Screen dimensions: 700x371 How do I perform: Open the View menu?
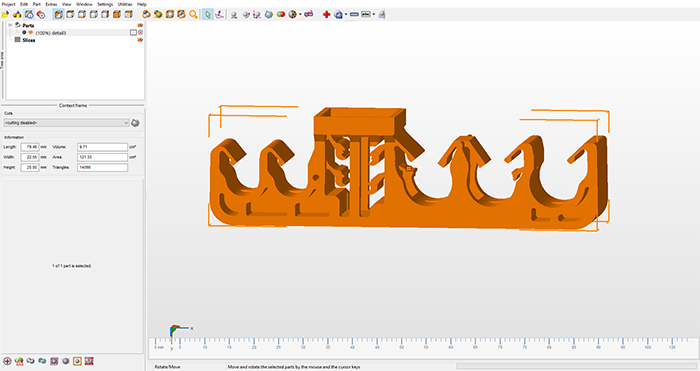[x=67, y=4]
